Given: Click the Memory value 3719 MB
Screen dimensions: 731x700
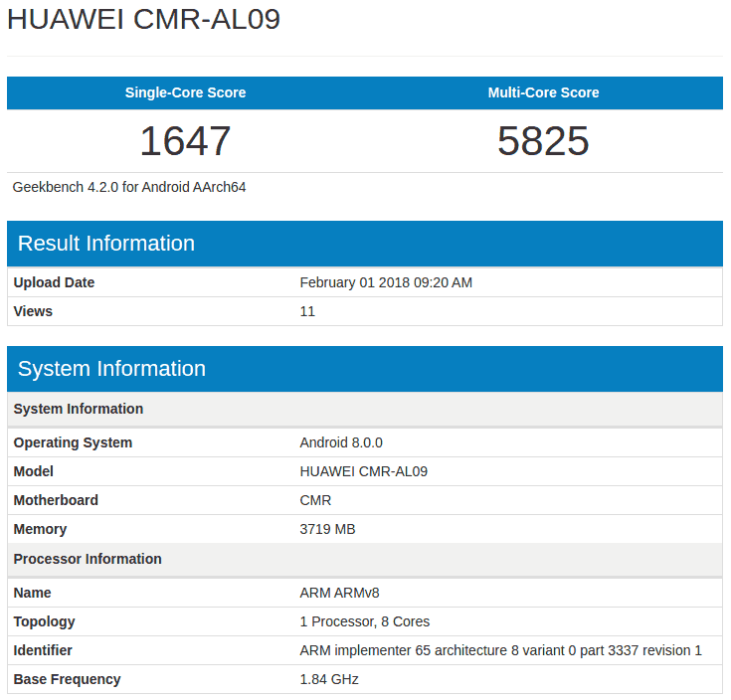Looking at the screenshot, I should coord(327,529).
